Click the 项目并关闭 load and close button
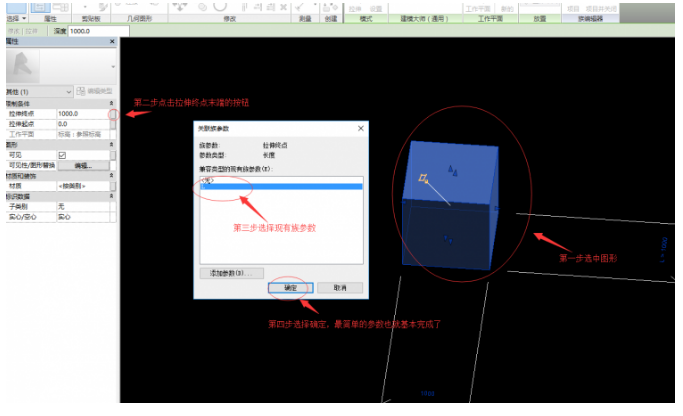This screenshot has height=416, width=683. click(x=602, y=9)
